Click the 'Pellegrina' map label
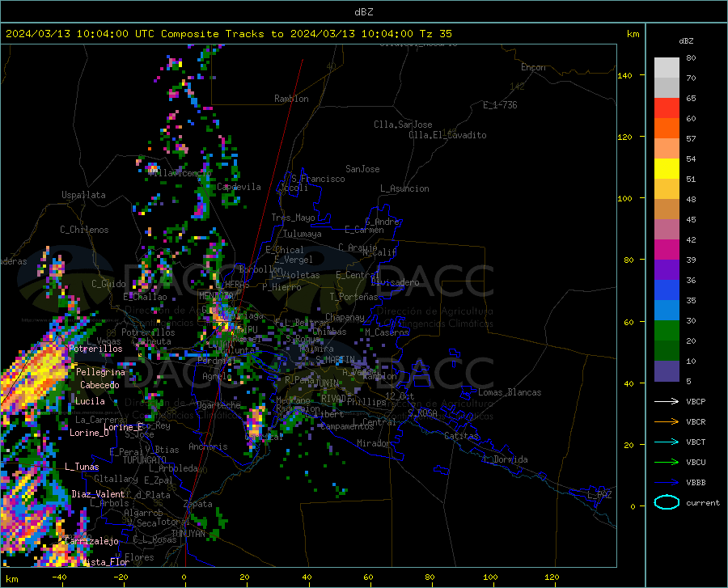 tap(100, 372)
